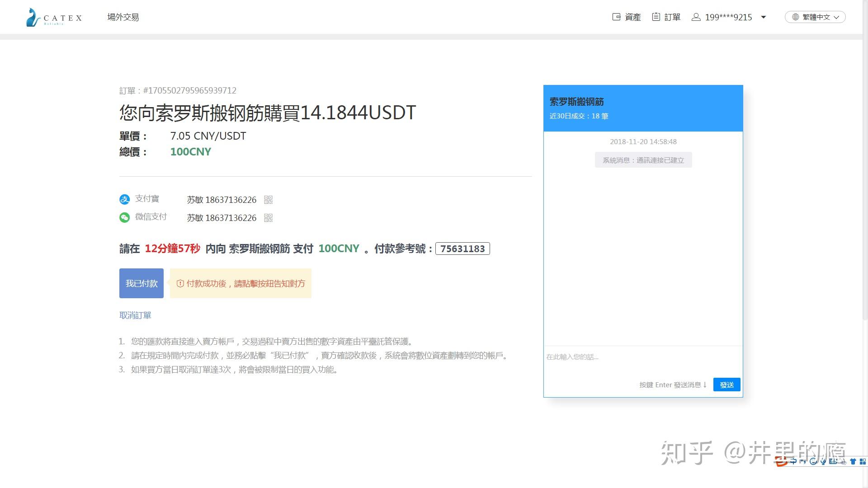
Task: Click the globe icon in language selector
Action: point(796,17)
